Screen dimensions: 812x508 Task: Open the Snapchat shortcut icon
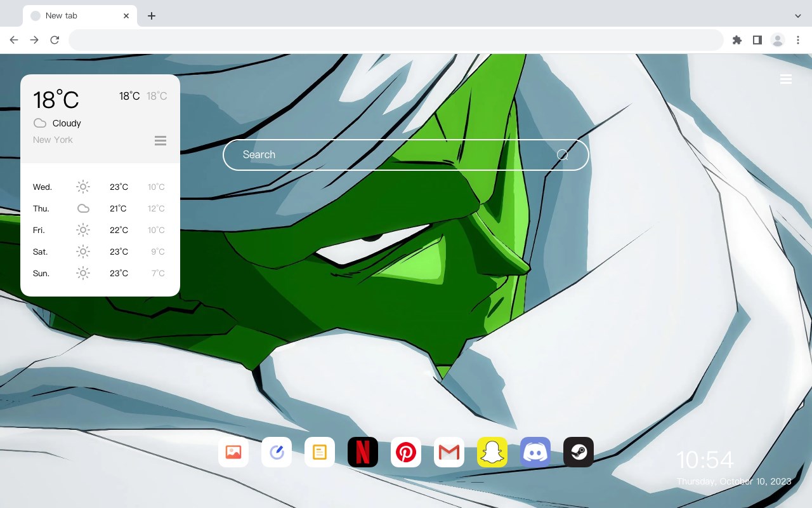coord(492,452)
